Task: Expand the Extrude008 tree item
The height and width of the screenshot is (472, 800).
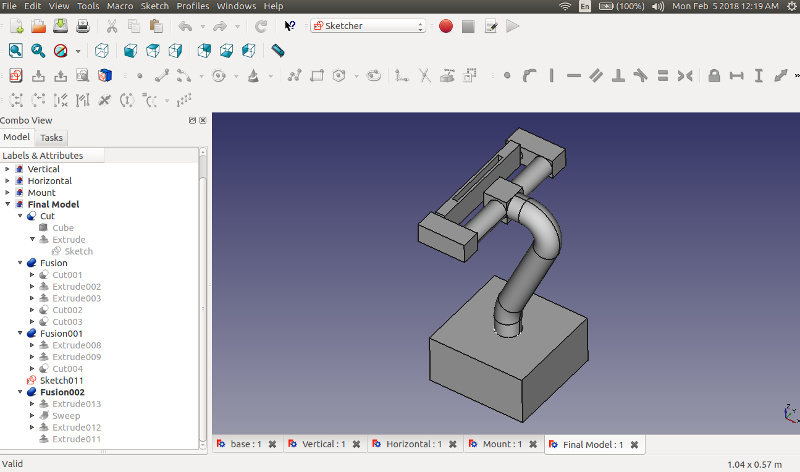Action: [32, 345]
